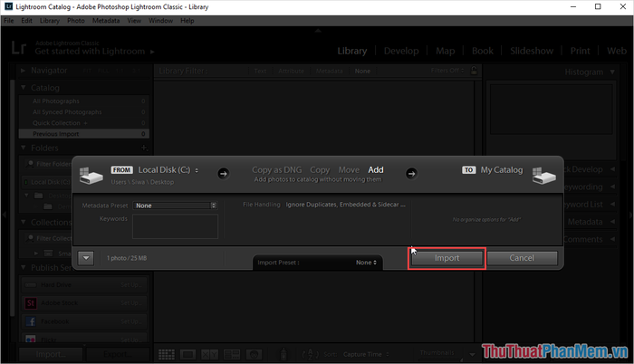Set up the Hard Drive publish service

point(131,285)
